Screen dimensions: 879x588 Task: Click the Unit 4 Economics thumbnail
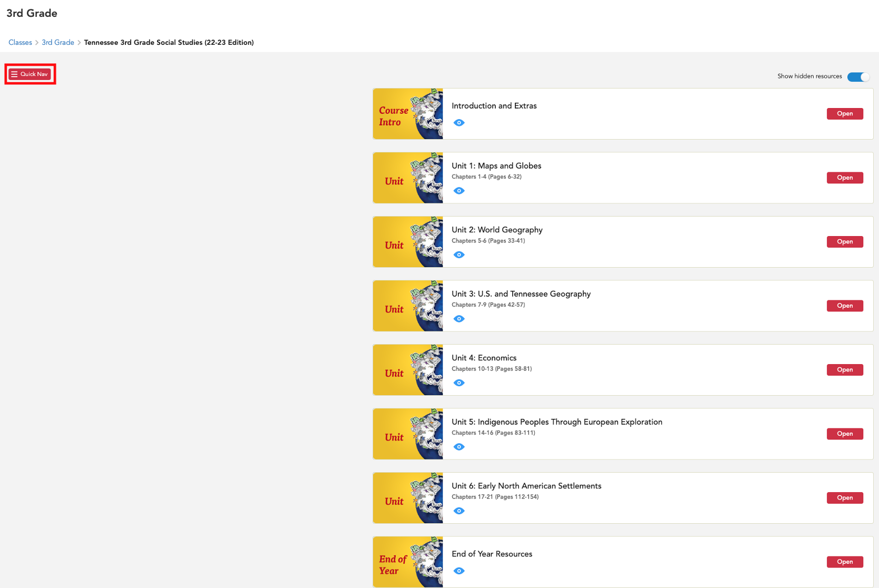(x=408, y=370)
